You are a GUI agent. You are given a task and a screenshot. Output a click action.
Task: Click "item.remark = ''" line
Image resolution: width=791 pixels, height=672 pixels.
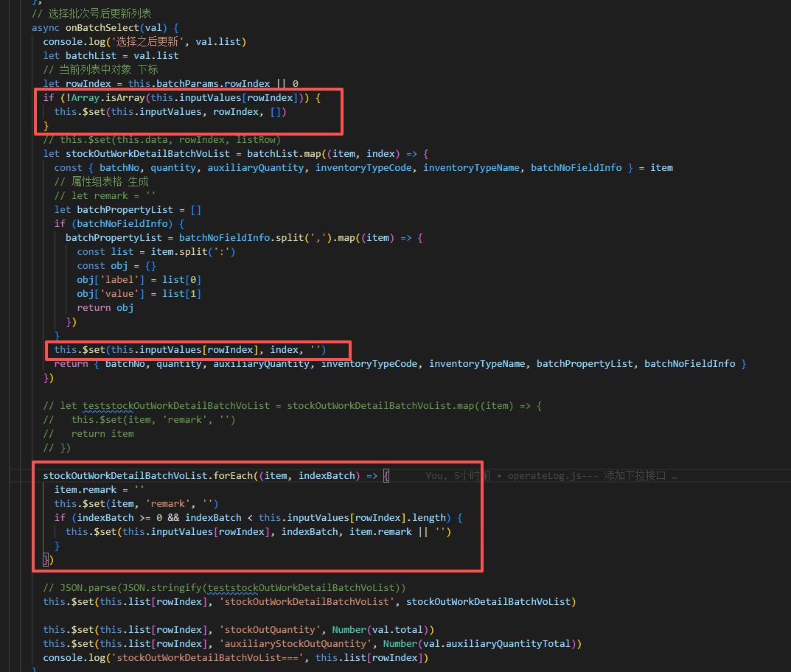[x=100, y=490]
